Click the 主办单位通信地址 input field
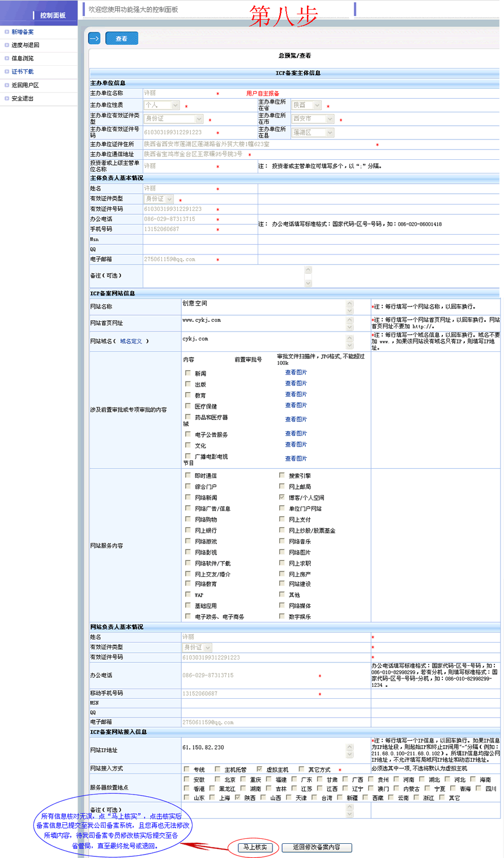This screenshot has width=504, height=858. [194, 154]
